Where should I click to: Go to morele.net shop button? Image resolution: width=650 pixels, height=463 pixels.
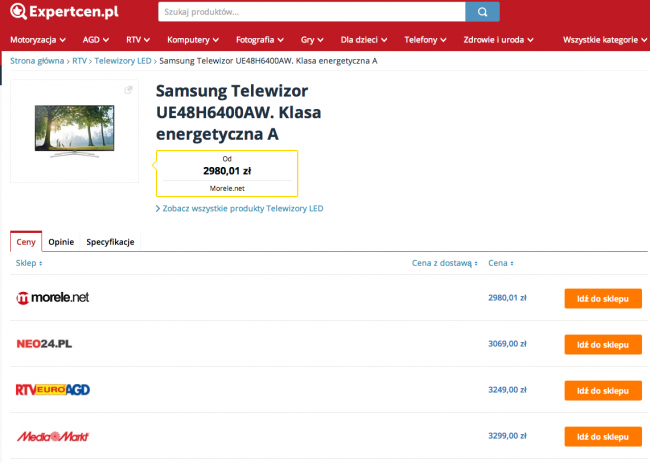[x=603, y=298]
